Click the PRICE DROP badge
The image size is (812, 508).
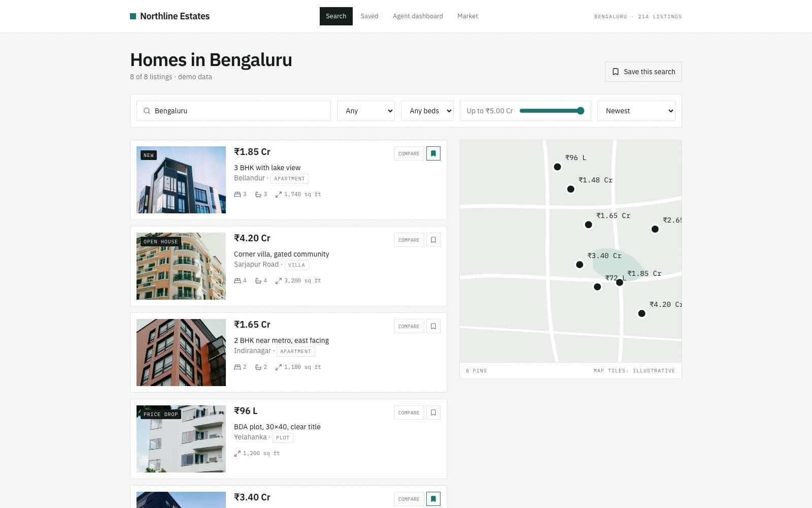[x=161, y=414]
